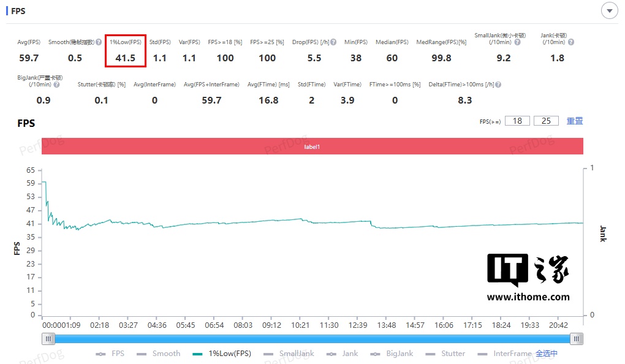Image resolution: width=625 pixels, height=364 pixels.
Task: Toggle the SmallJank legend entry
Action: click(290, 354)
